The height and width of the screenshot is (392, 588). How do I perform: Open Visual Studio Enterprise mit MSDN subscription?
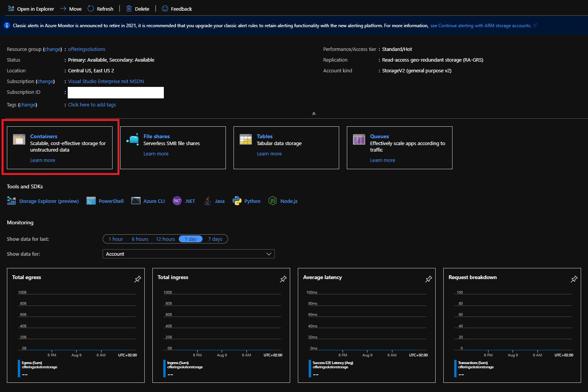point(106,81)
